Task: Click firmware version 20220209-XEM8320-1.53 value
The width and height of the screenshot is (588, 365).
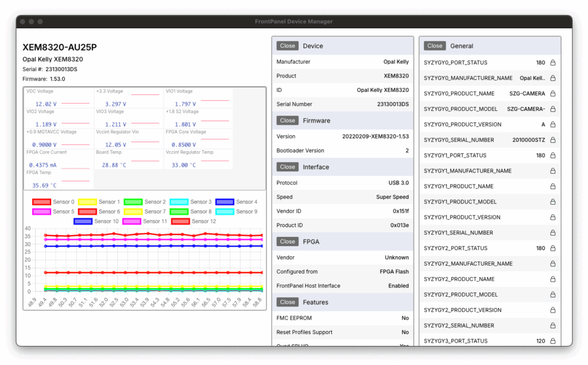Action: 376,137
